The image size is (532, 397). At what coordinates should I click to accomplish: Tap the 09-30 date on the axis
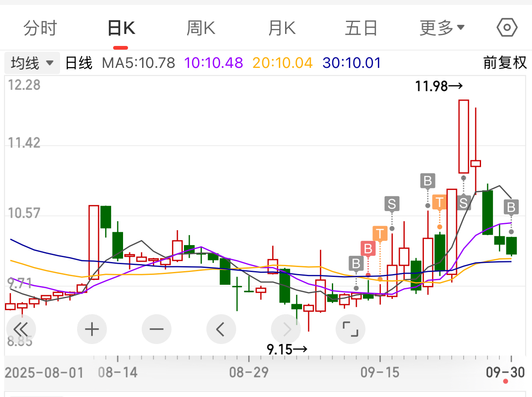505,372
